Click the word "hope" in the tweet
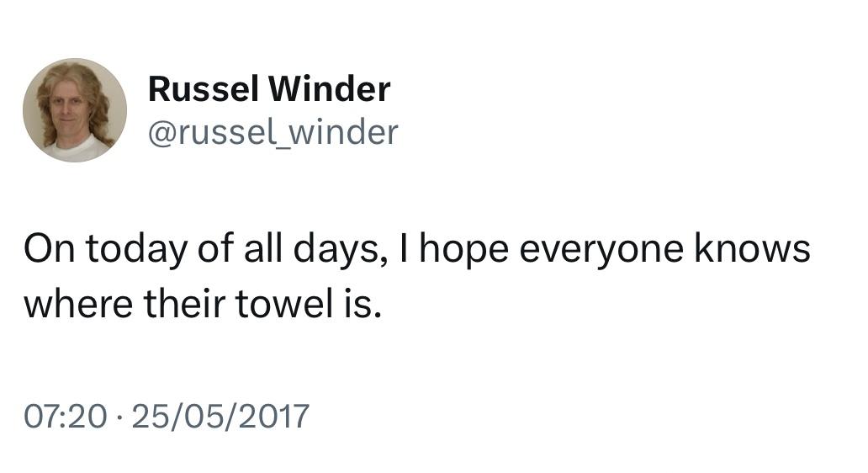The image size is (868, 473). pos(464,250)
